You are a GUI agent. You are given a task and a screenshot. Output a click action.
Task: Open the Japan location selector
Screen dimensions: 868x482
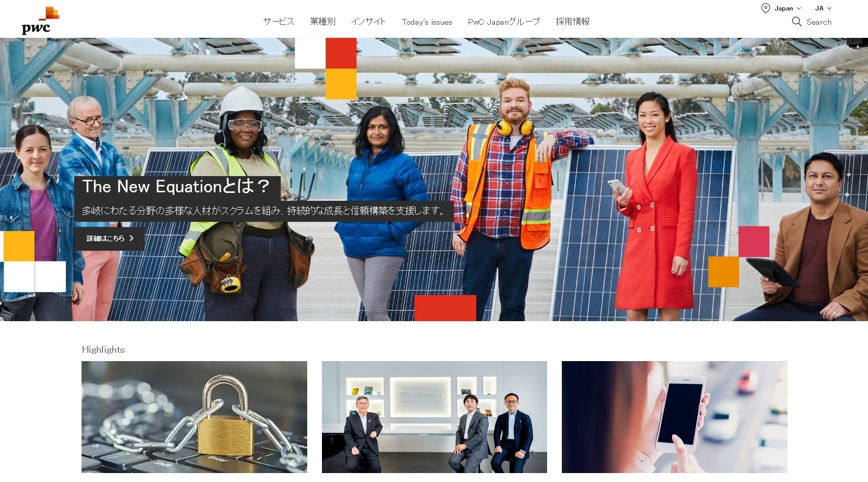tap(781, 8)
